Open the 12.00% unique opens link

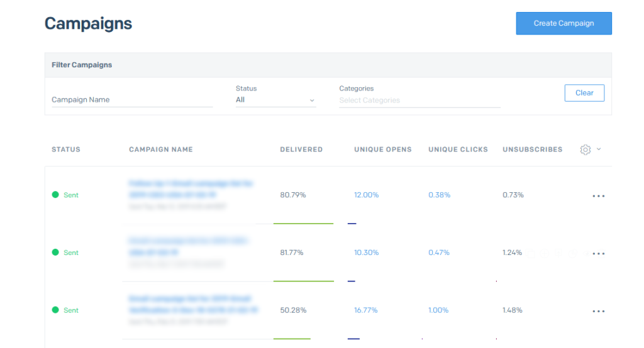coord(367,195)
